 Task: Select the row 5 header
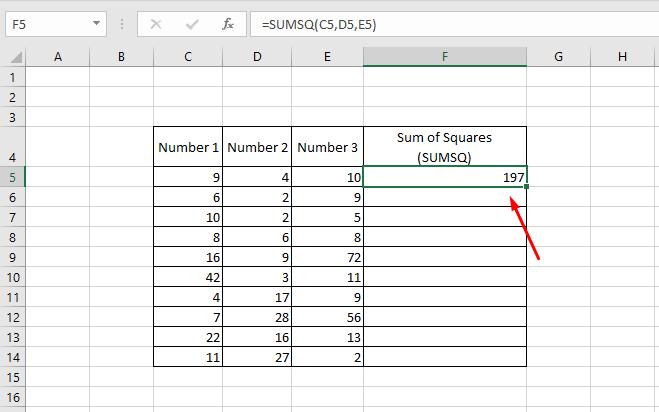(x=12, y=176)
